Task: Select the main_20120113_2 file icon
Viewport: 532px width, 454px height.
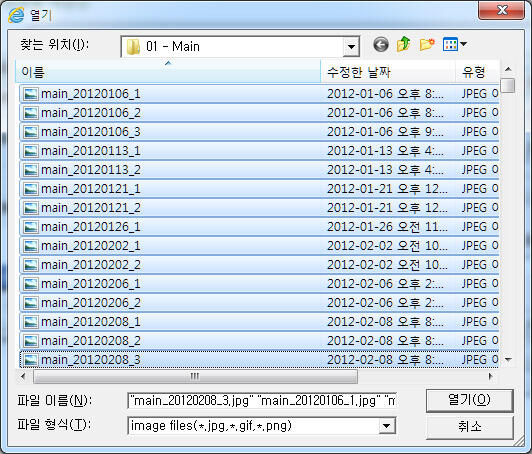Action: (x=30, y=170)
